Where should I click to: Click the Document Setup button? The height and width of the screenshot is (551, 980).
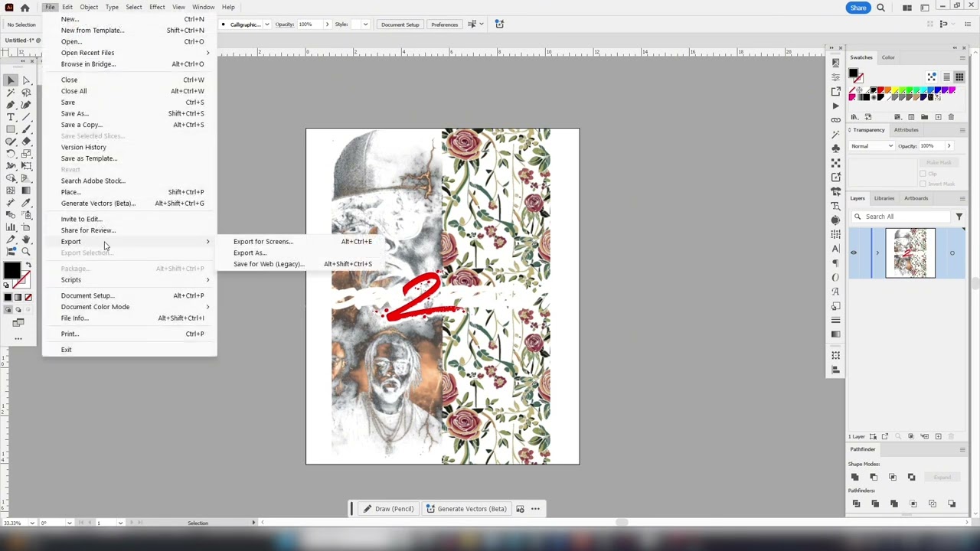click(x=400, y=24)
